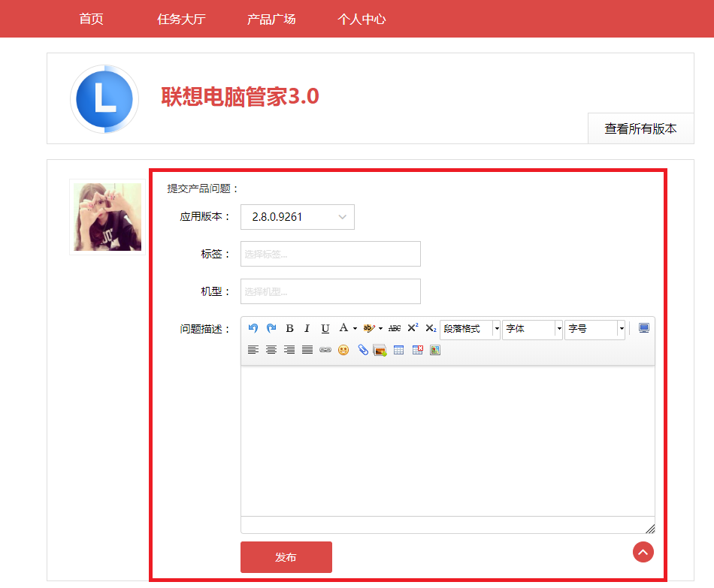Open the 字号 font size dropdown
714x588 pixels.
click(594, 329)
